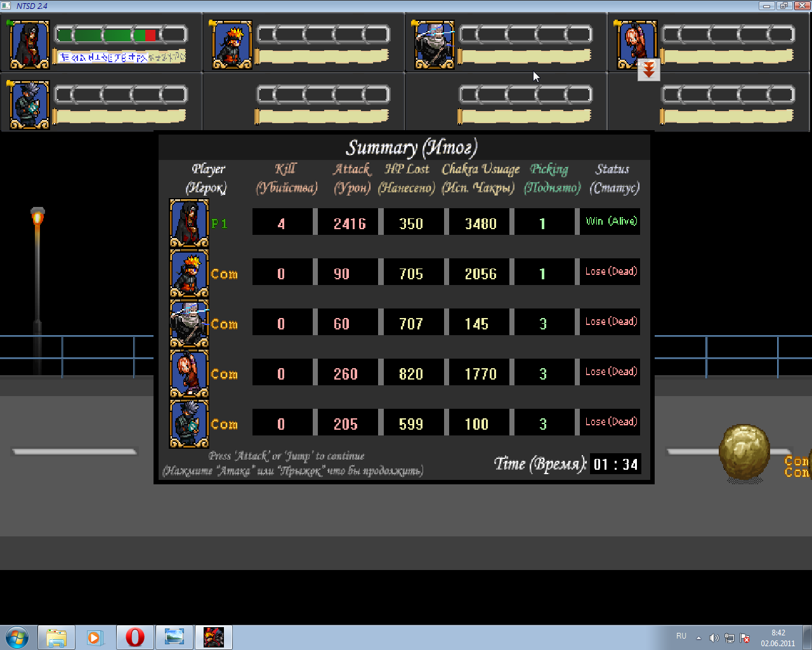Screen dimensions: 812x650
Task: Click chakra usage value 100
Action: tap(477, 424)
